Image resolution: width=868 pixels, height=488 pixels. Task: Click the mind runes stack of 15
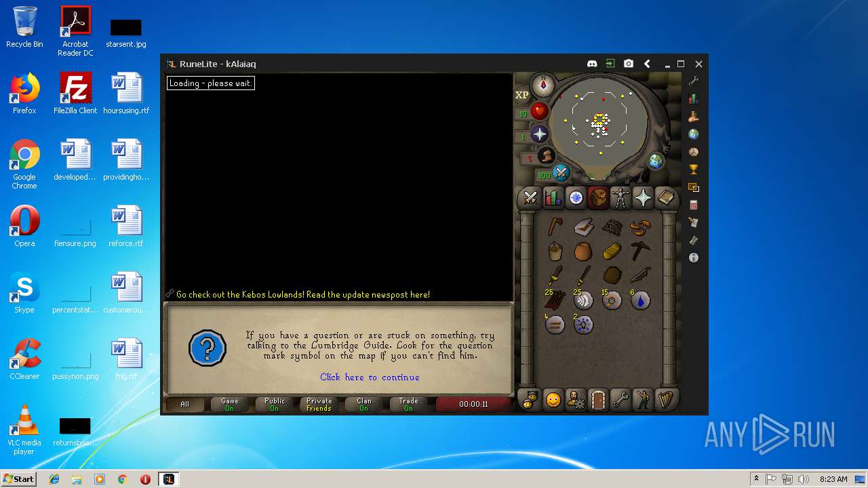pos(612,300)
